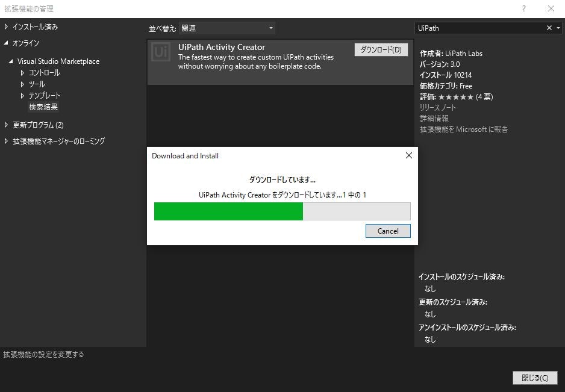Screen dimensions: 565x392
Task: Expand the テンプレート node
Action: tap(22, 96)
